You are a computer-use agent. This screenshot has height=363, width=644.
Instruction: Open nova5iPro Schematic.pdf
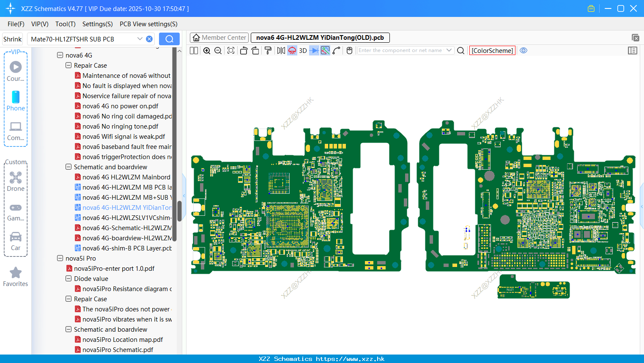(x=118, y=350)
